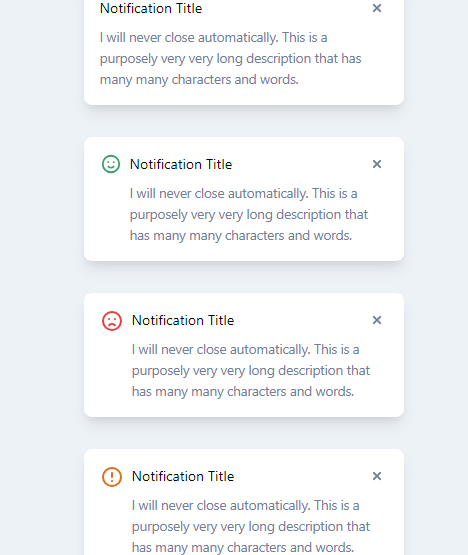Close the red frown notification
The width and height of the screenshot is (468, 555).
[377, 320]
